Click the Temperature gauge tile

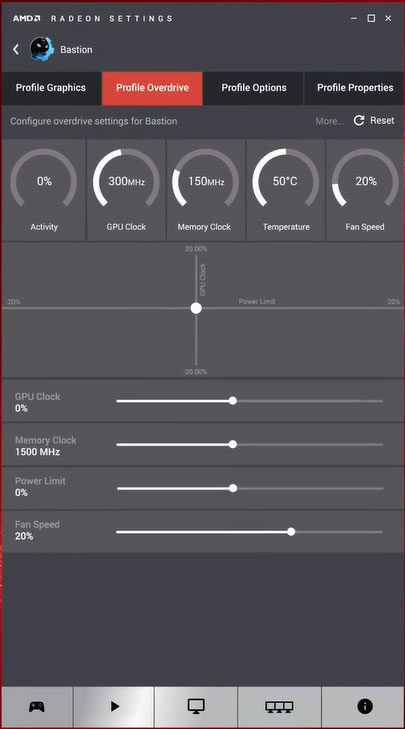(285, 190)
